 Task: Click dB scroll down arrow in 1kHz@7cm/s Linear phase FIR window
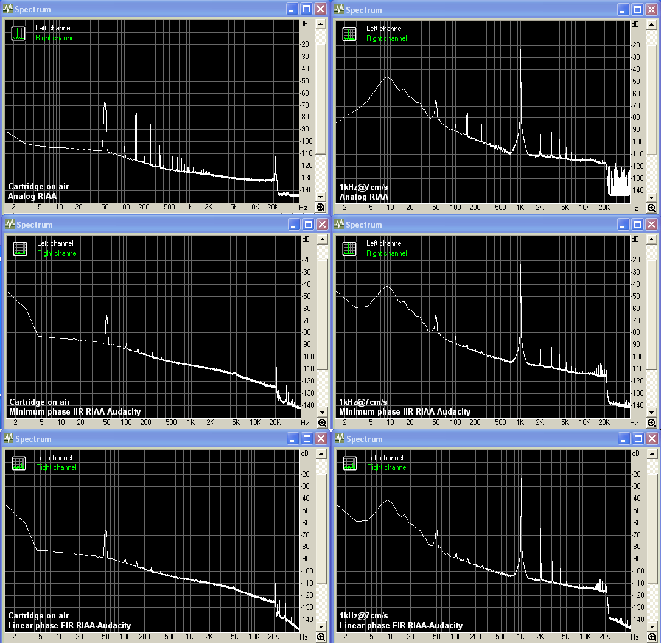pos(652,627)
